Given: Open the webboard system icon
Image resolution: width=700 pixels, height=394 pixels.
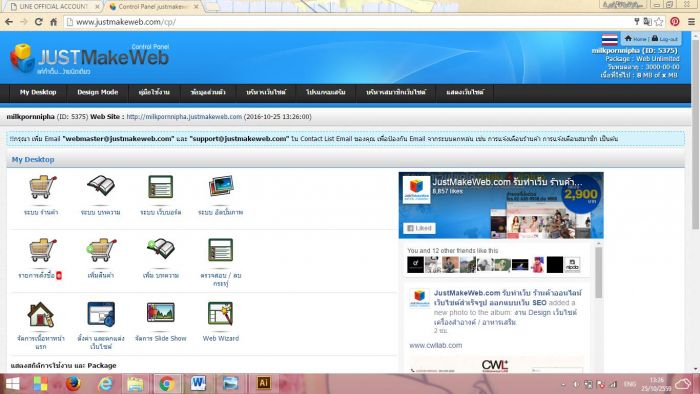Looking at the screenshot, I should point(160,187).
